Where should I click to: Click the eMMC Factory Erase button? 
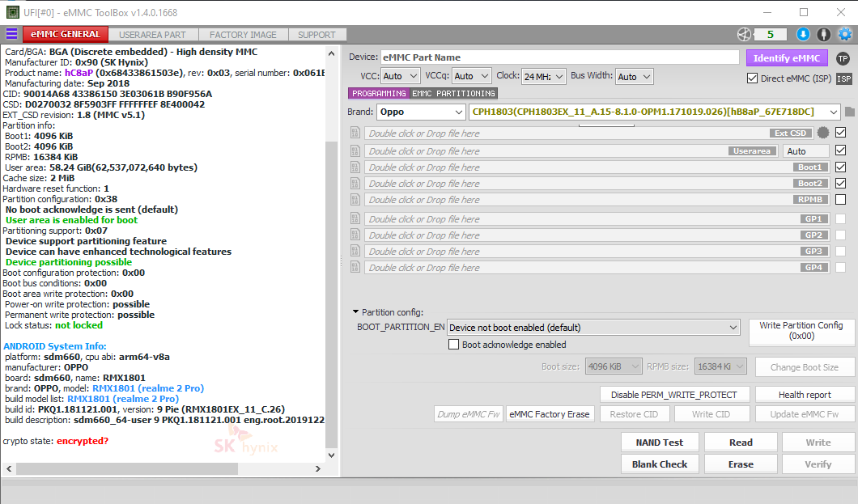click(550, 414)
